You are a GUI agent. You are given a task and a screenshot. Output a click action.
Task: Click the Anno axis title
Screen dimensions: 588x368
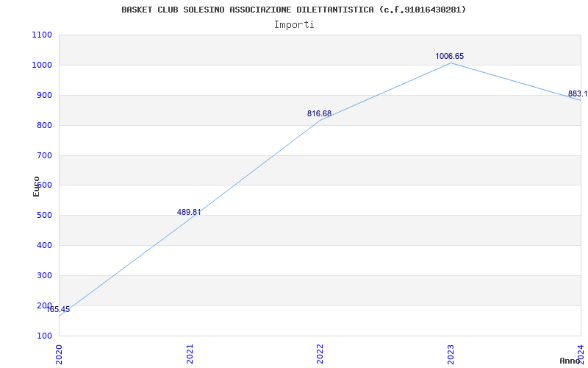coord(570,361)
